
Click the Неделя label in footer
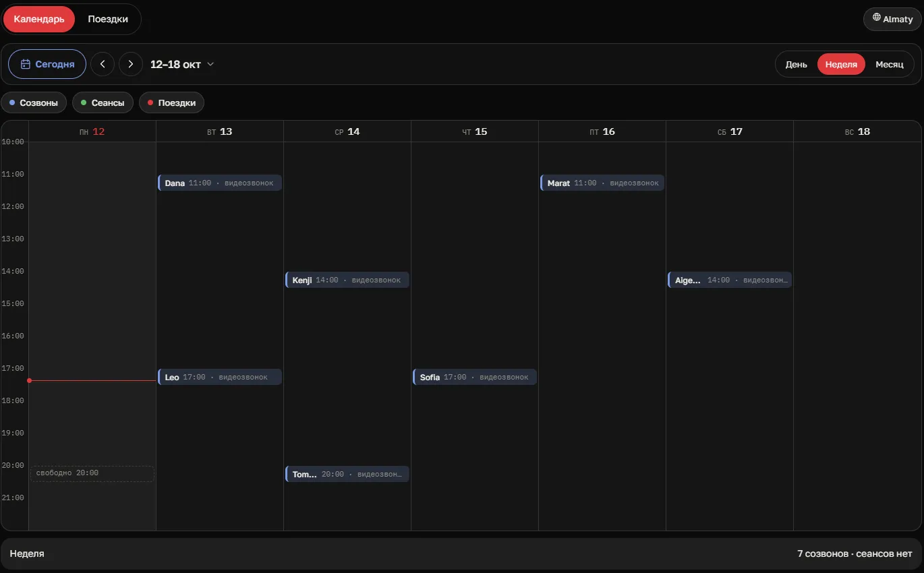click(27, 553)
